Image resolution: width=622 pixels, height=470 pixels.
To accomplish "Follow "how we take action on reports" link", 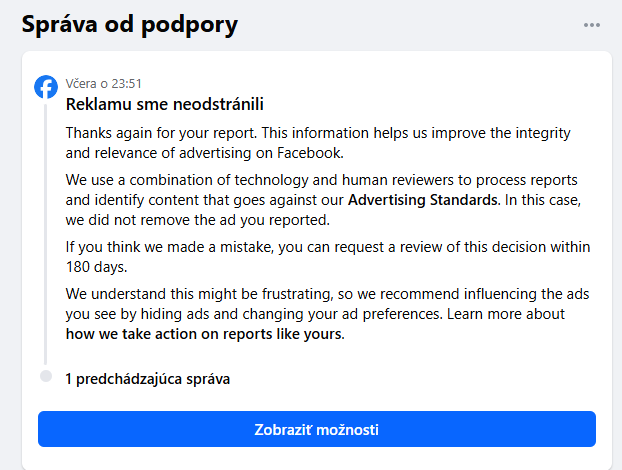I will coord(204,334).
